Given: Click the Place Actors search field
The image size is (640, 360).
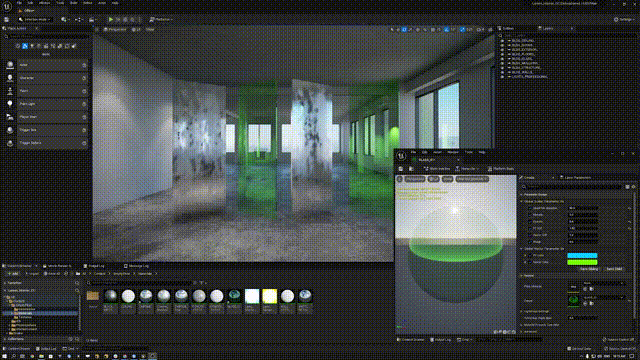Looking at the screenshot, I should pyautogui.click(x=47, y=37).
